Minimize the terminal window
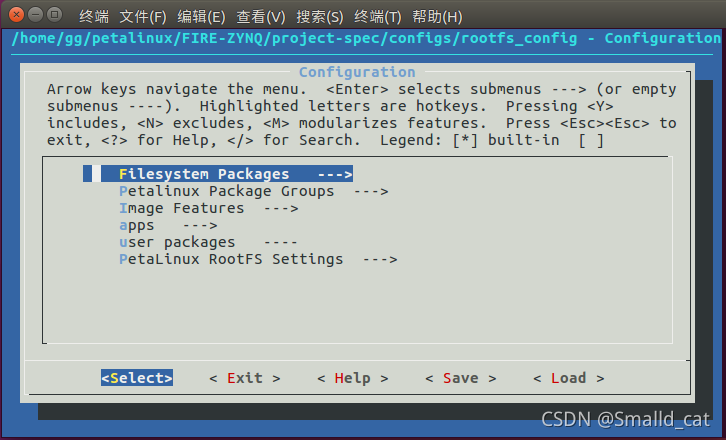726x440 pixels. point(36,15)
